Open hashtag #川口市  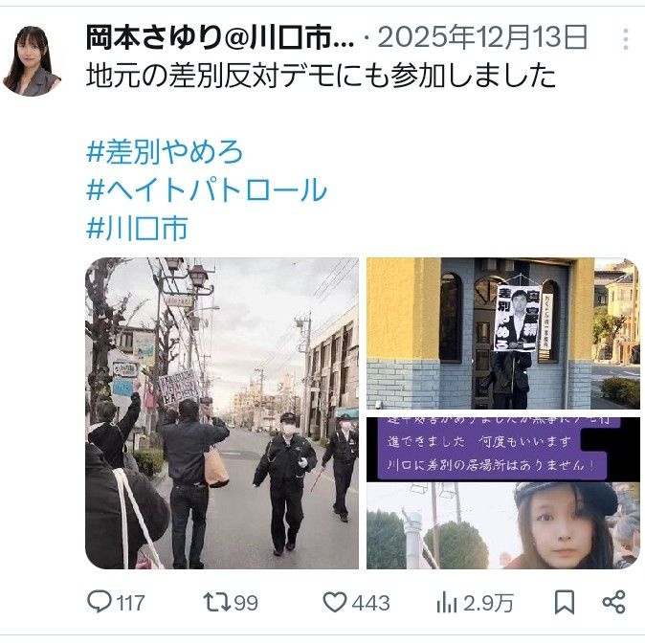[x=137, y=228]
